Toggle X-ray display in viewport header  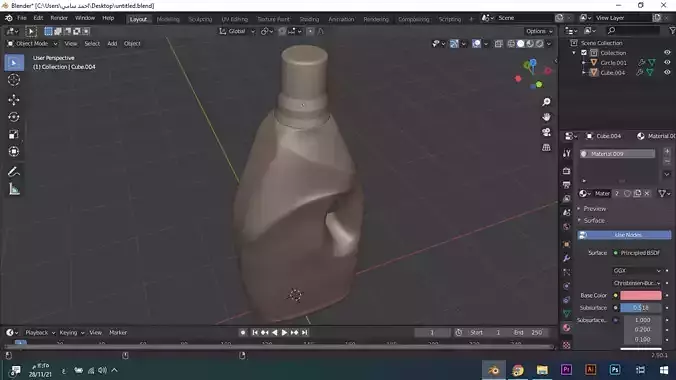coord(498,44)
